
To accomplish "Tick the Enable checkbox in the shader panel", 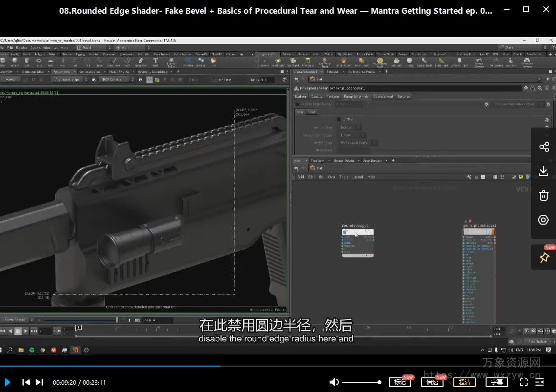I will [x=339, y=119].
